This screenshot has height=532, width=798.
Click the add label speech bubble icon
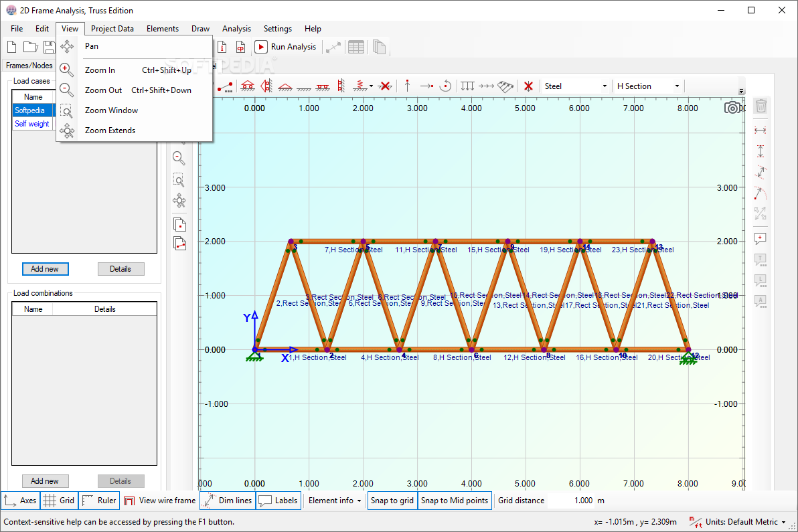pos(761,239)
